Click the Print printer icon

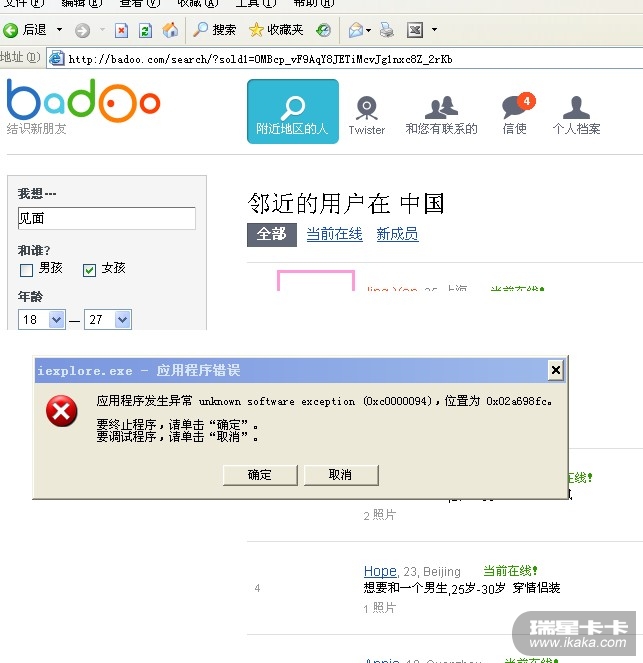(x=387, y=30)
